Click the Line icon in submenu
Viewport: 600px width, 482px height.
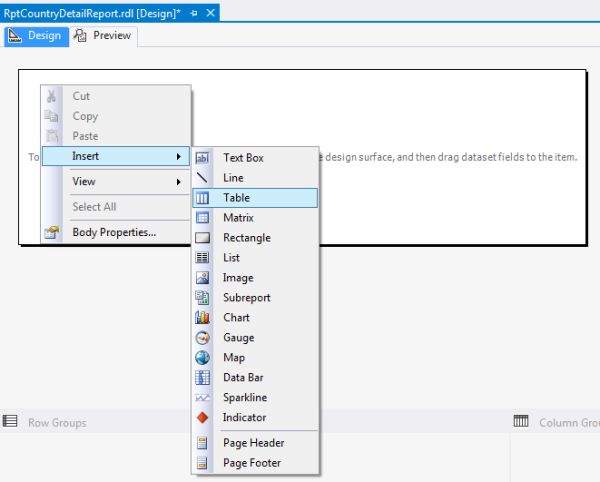tap(202, 177)
